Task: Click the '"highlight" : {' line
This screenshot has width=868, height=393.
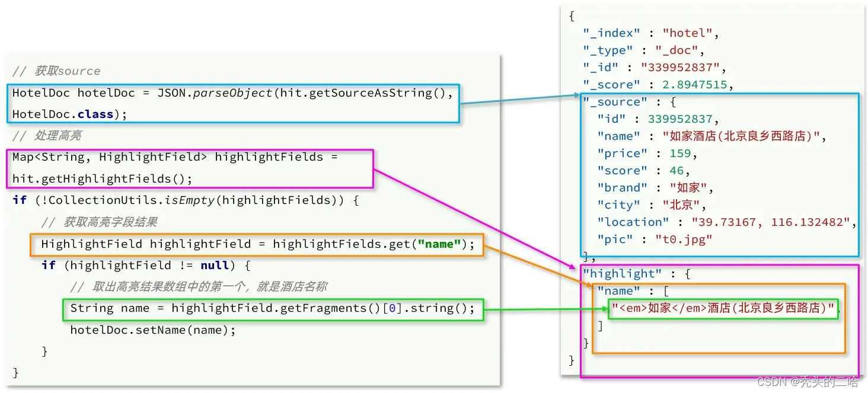Action: 637,274
